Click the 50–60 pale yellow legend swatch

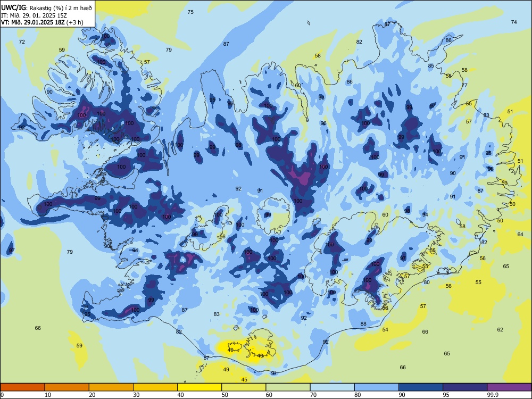coord(244,387)
